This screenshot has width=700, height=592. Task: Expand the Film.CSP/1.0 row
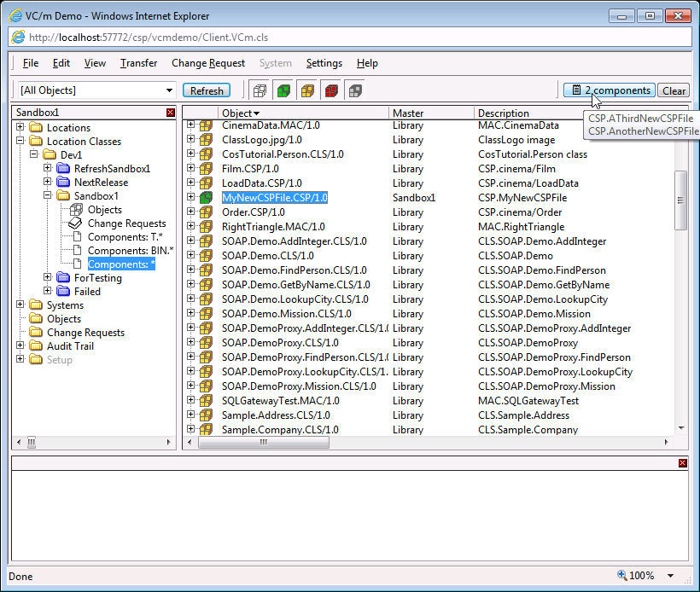click(x=191, y=169)
